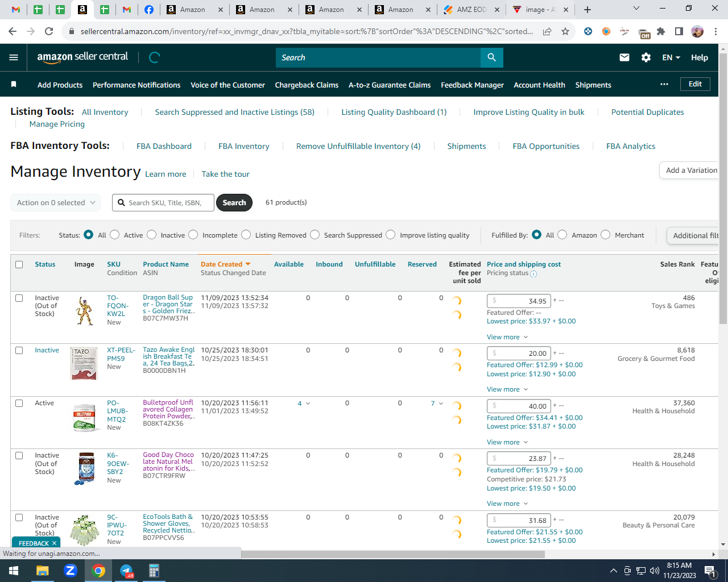Switch to the AMZ EOD browser tab
This screenshot has height=582, width=728.
[x=473, y=10]
